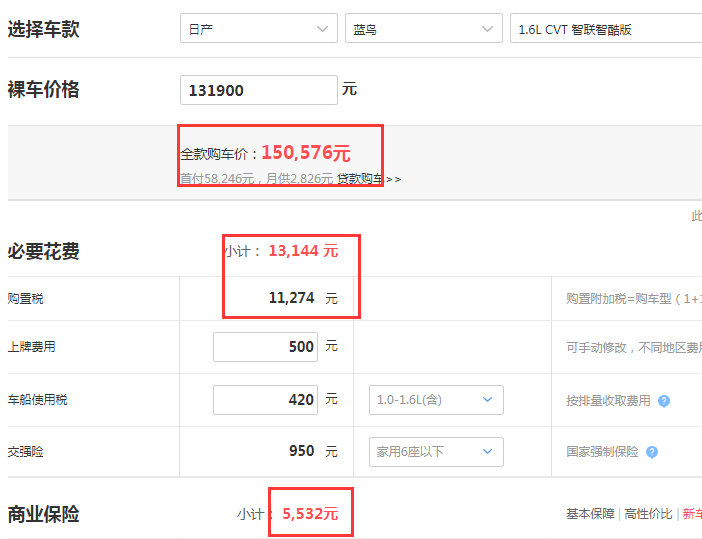Click the 车船使用税 field showing 420
The width and height of the screenshot is (702, 539).
(x=265, y=400)
